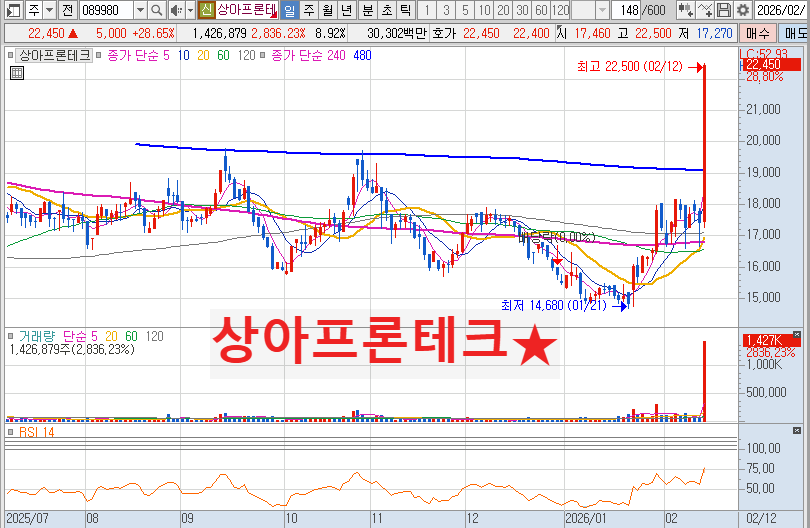Screen dimensions: 810x528
Task: Choose the 30 interval button
Action: 522,10
